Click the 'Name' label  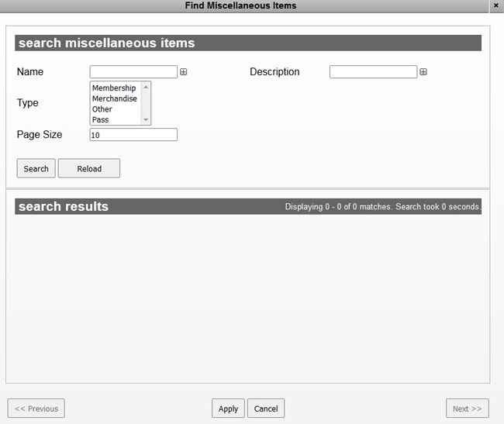(x=30, y=71)
